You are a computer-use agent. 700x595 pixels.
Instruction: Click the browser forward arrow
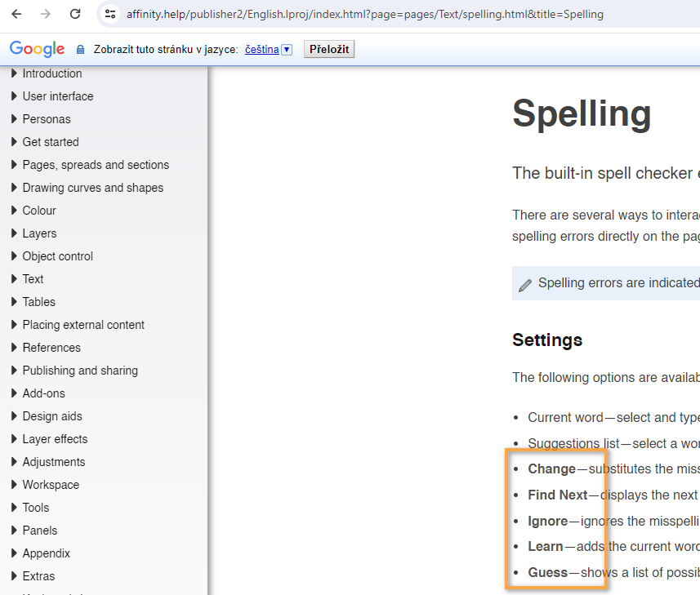point(46,14)
